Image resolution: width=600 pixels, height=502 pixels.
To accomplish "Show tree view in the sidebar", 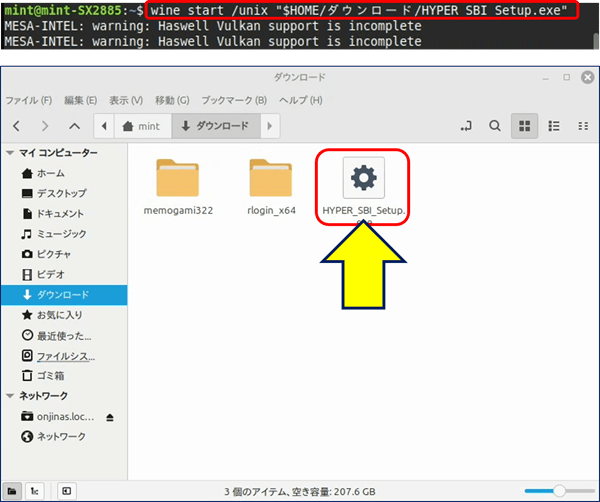I will 34,491.
